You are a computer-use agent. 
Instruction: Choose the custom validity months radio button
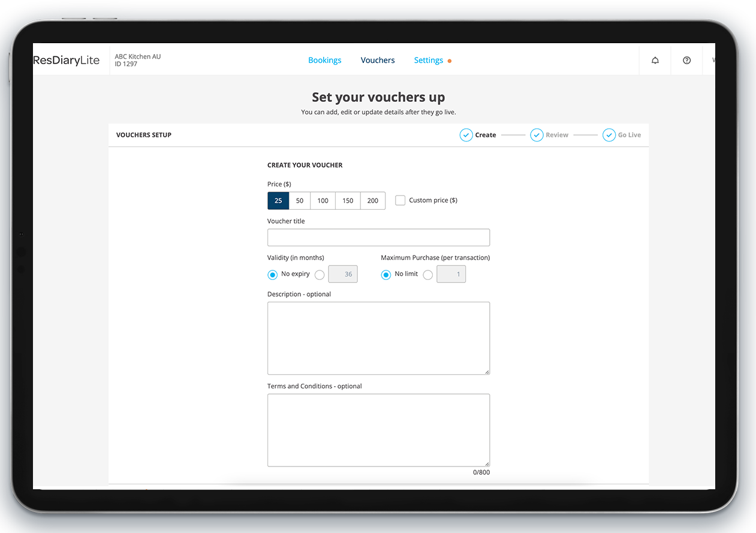[x=320, y=275]
